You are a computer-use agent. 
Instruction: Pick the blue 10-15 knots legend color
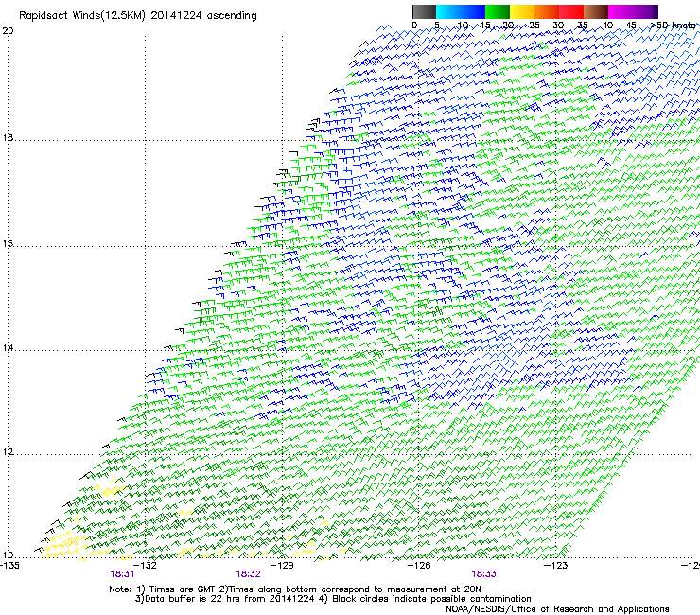[473, 11]
